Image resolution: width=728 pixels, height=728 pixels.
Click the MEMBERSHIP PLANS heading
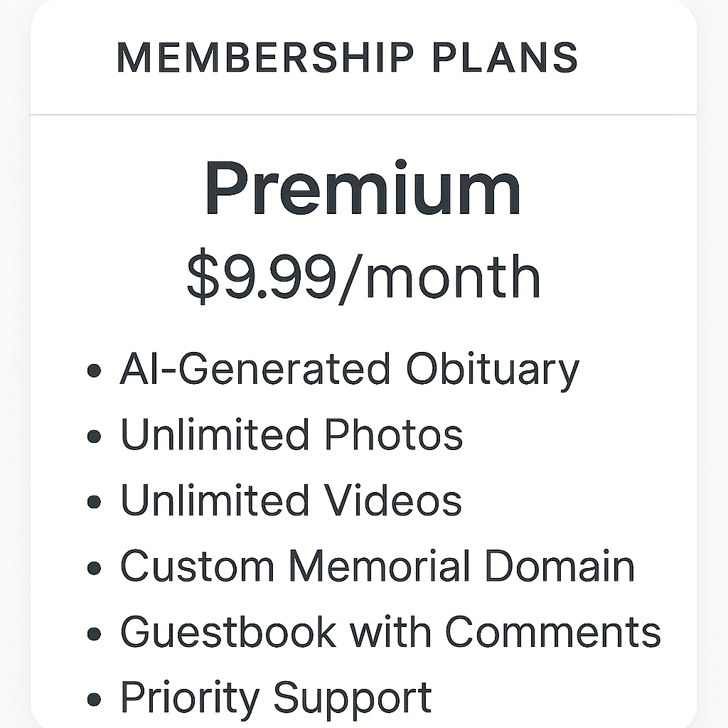click(x=347, y=58)
